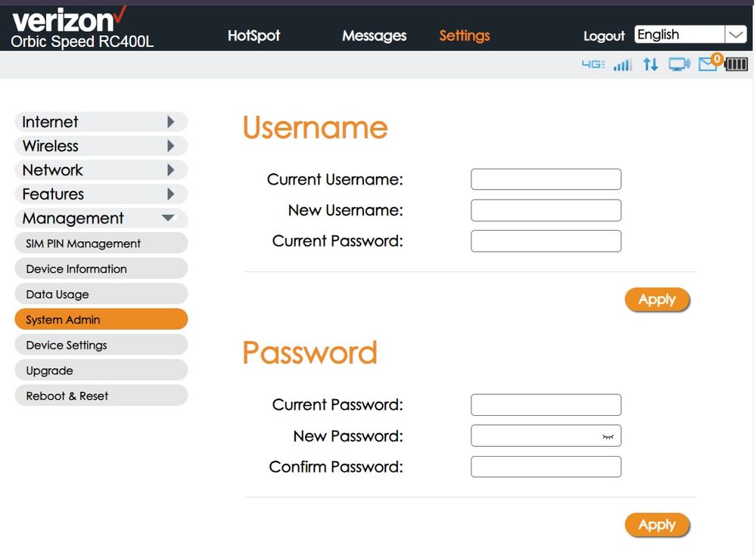Focus Current Password field under Password
Viewport: 756px width, 555px height.
point(546,405)
